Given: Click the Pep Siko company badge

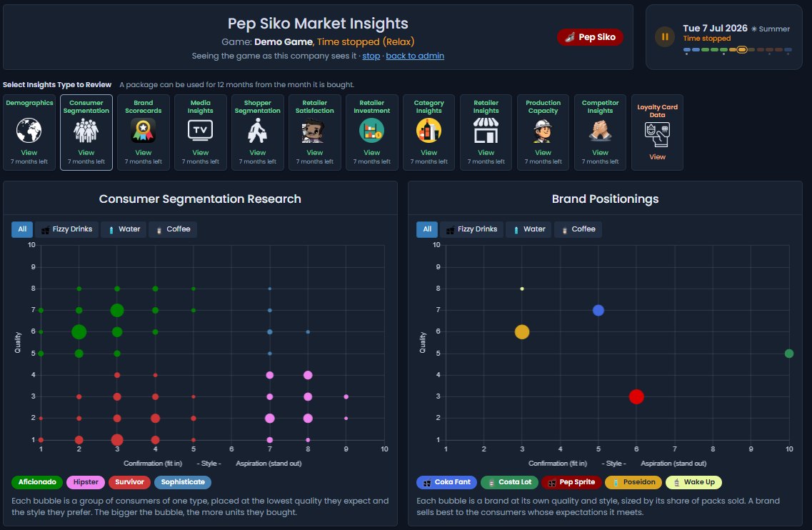Looking at the screenshot, I should 590,37.
